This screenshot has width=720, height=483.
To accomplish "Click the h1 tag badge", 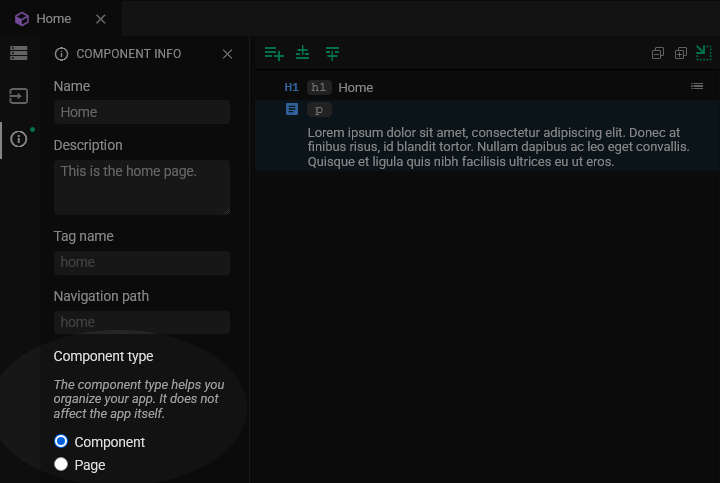I will tap(319, 87).
